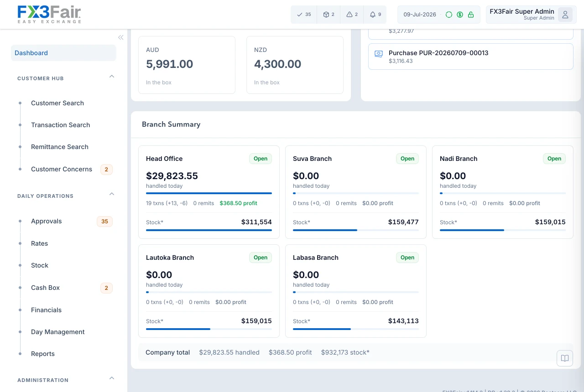Image resolution: width=584 pixels, height=392 pixels.
Task: Click Head Office stock value $311,554
Action: (x=256, y=222)
